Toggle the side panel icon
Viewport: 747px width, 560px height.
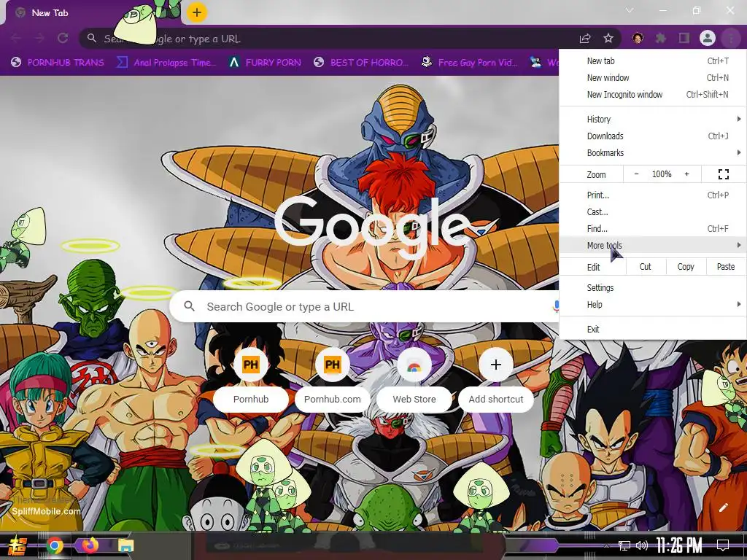pos(684,38)
